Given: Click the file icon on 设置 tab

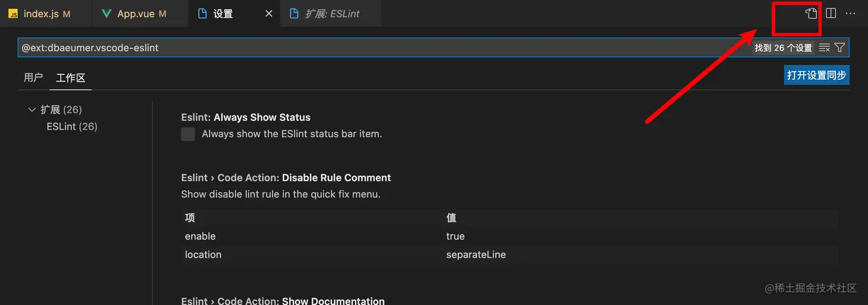Looking at the screenshot, I should pos(202,14).
